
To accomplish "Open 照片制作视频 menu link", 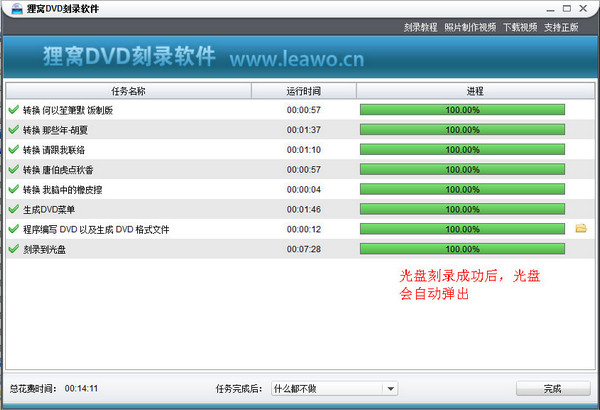I will pyautogui.click(x=470, y=28).
